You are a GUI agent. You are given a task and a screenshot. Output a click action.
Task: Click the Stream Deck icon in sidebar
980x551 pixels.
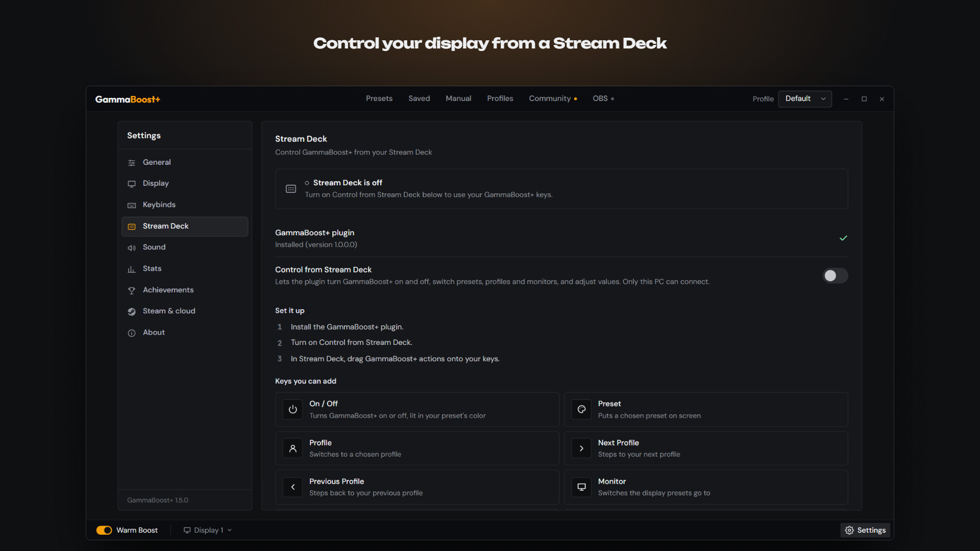coord(132,227)
